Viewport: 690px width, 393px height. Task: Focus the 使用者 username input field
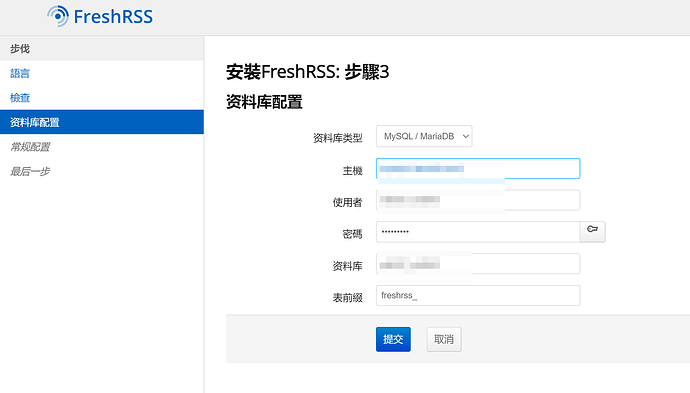coord(478,200)
